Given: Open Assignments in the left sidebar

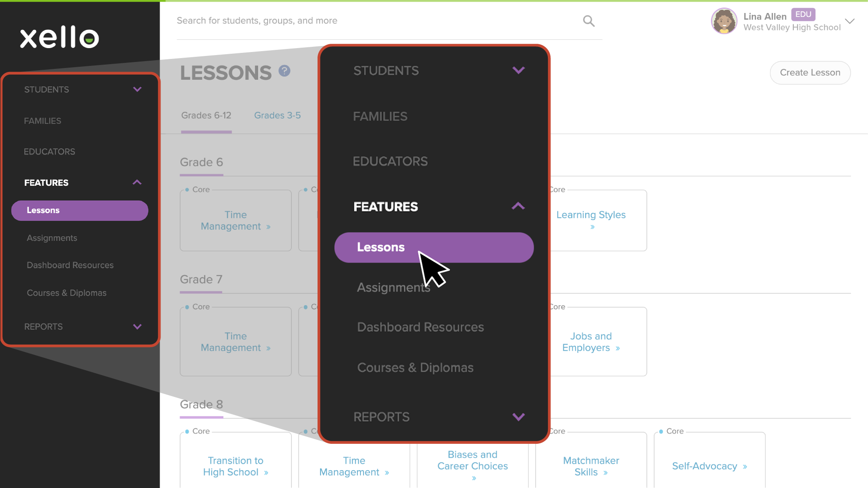Looking at the screenshot, I should [52, 238].
